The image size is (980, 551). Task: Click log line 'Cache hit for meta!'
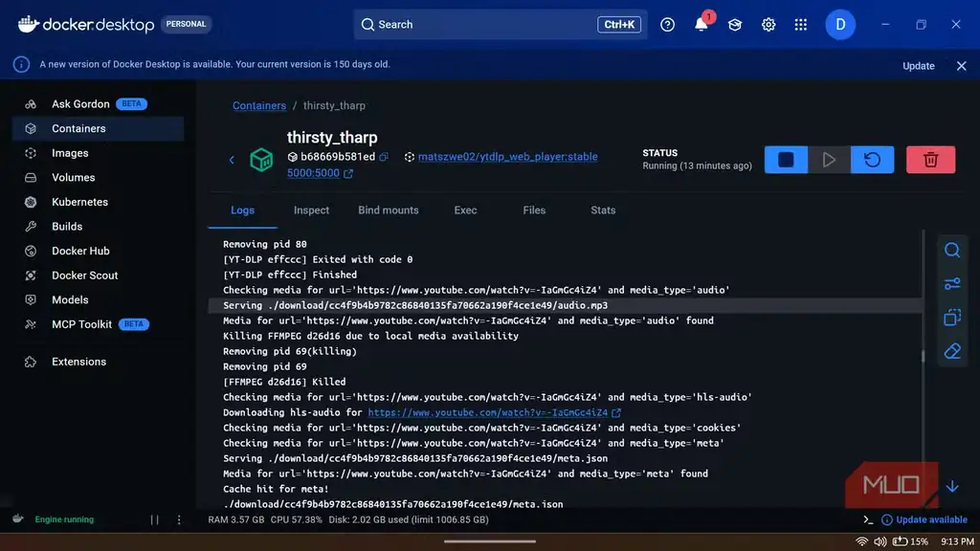276,489
